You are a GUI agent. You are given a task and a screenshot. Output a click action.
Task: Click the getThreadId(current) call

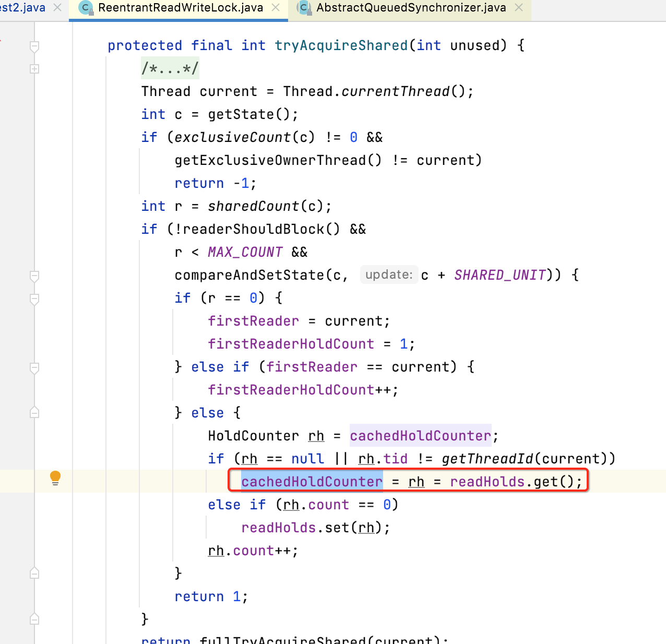click(524, 459)
